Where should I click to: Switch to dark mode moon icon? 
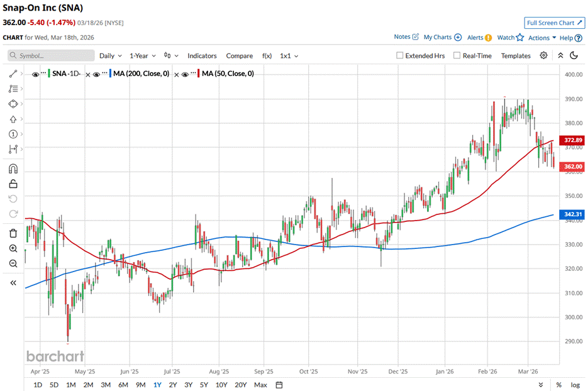(574, 55)
